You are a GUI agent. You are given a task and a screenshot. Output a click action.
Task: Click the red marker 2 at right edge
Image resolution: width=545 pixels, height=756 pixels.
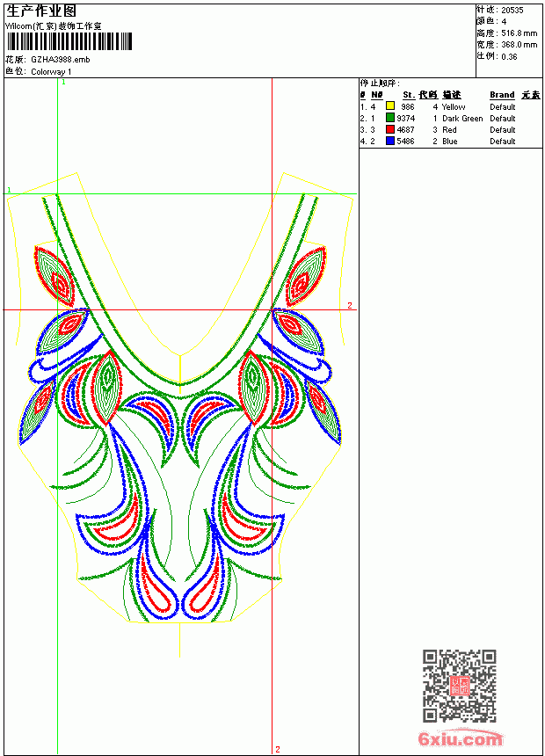(x=350, y=305)
